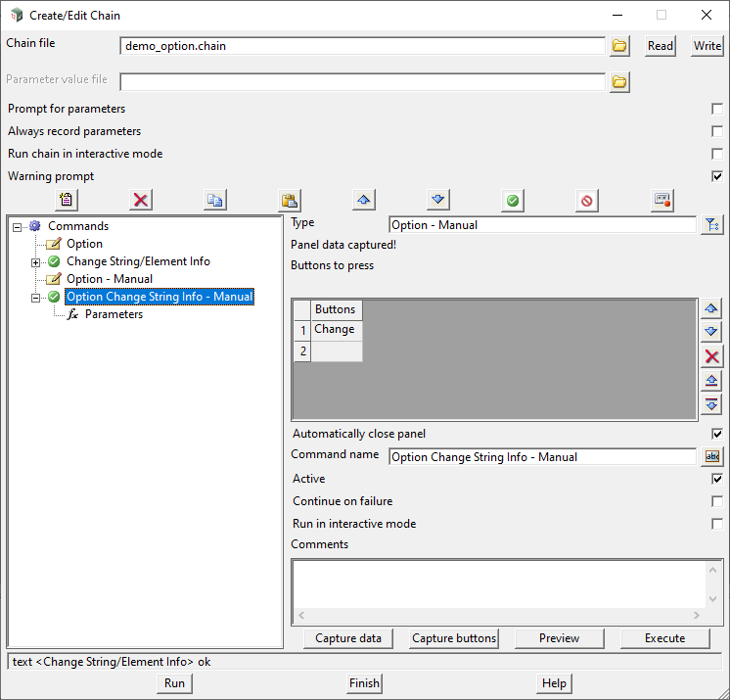Click inside the Comments text area
Viewport: 730px width, 700px height.
(499, 584)
